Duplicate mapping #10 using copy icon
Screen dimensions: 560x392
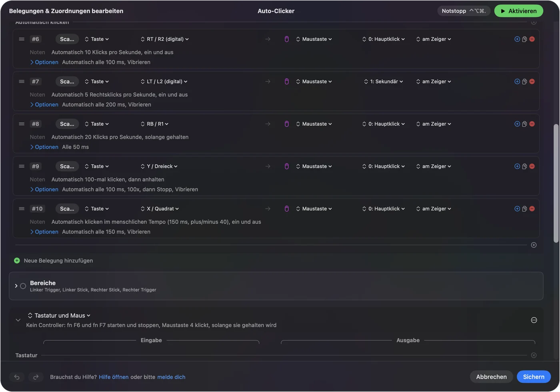click(524, 209)
